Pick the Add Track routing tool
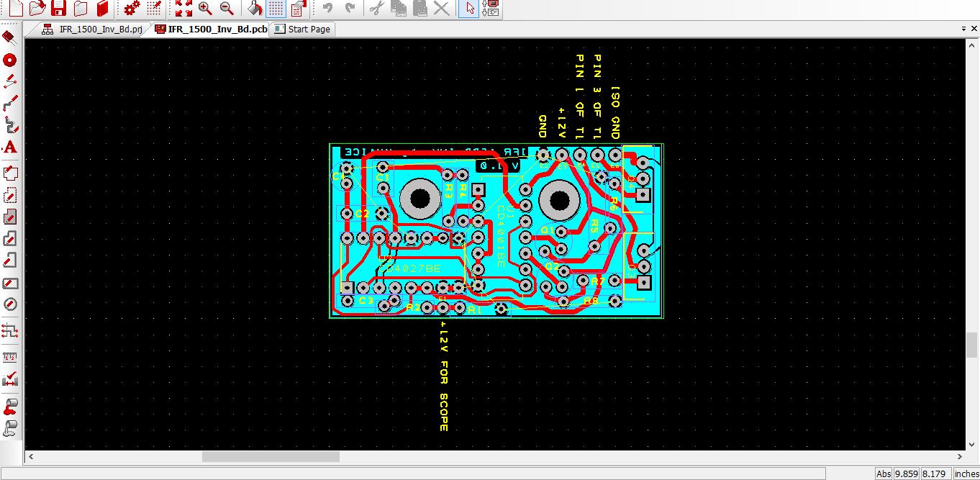 pos(10,104)
